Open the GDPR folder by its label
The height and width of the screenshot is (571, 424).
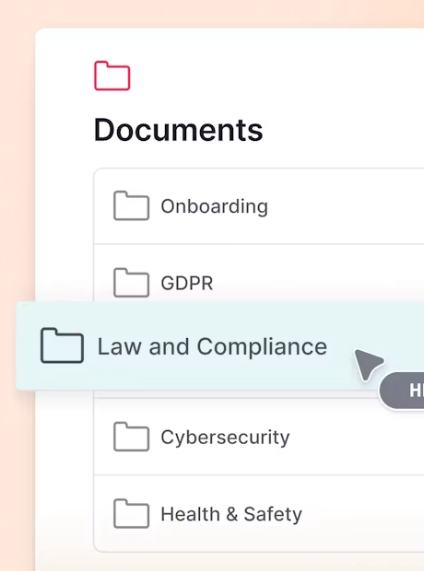click(187, 283)
